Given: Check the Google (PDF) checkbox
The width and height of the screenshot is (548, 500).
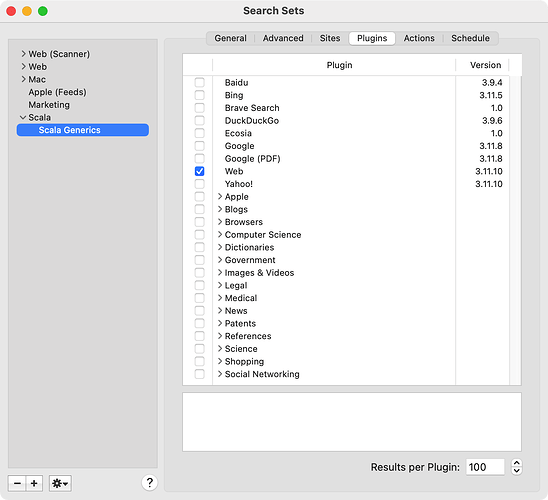Looking at the screenshot, I should click(x=200, y=158).
